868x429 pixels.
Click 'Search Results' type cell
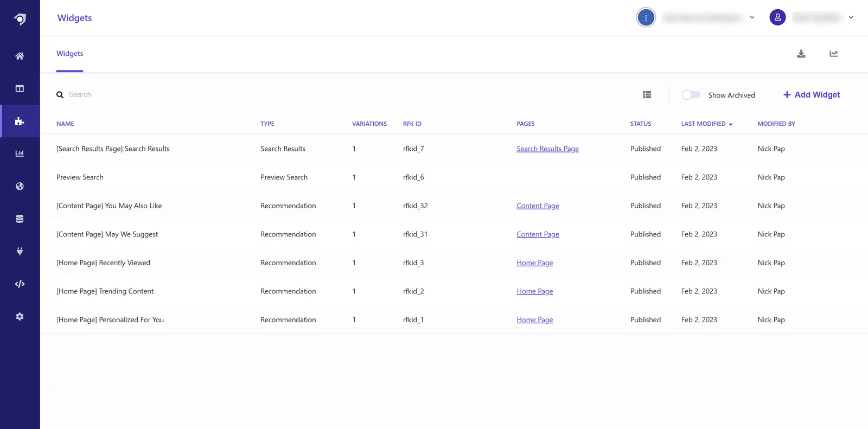(283, 149)
